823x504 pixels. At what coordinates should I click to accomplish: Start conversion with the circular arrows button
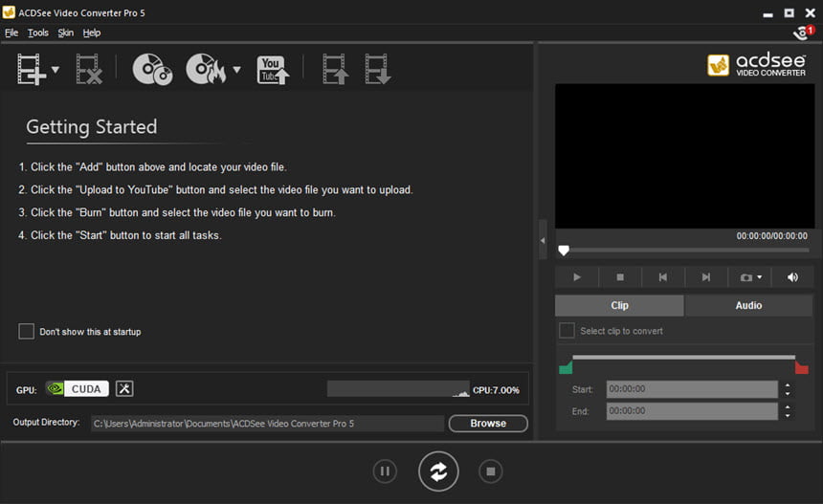(438, 471)
